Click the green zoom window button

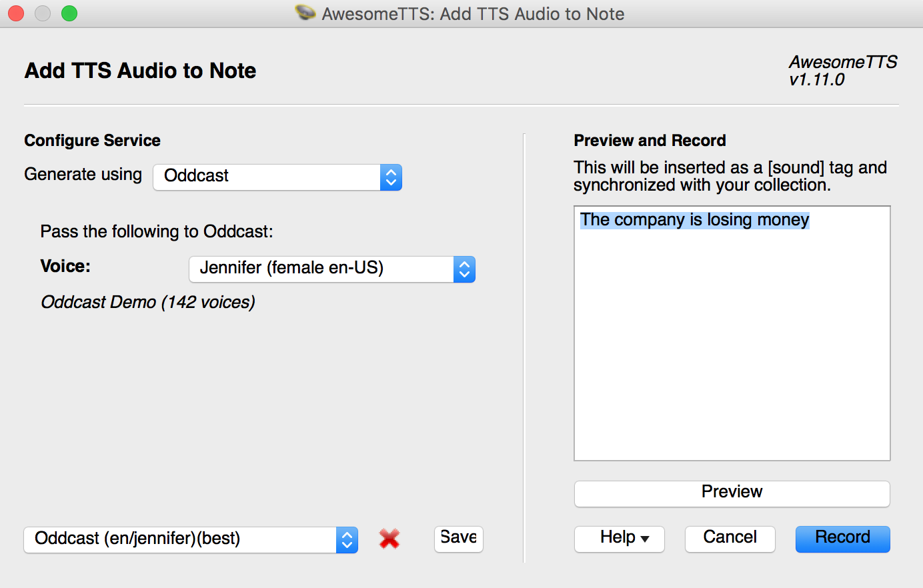point(69,13)
